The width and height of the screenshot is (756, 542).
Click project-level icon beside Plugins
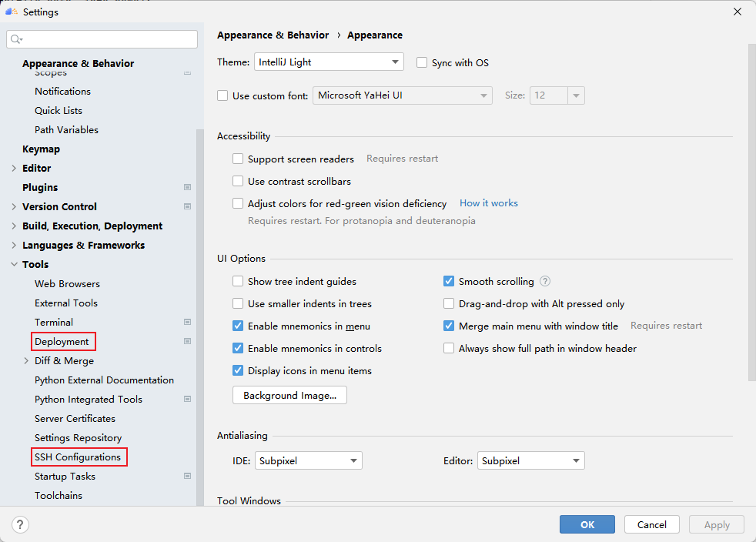[187, 187]
